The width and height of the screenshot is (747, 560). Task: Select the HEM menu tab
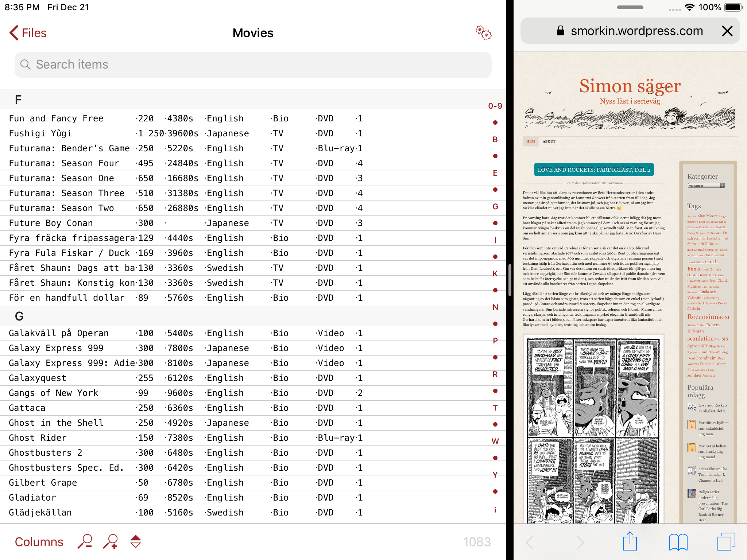tap(530, 141)
